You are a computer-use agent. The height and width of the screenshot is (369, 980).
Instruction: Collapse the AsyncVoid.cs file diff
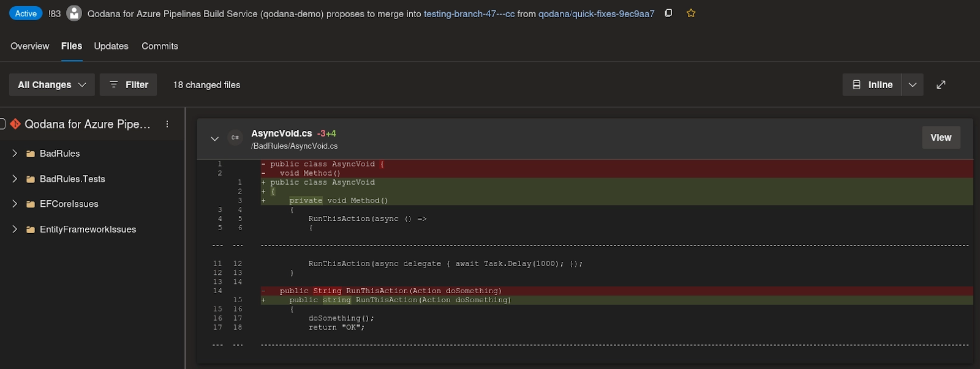click(214, 138)
